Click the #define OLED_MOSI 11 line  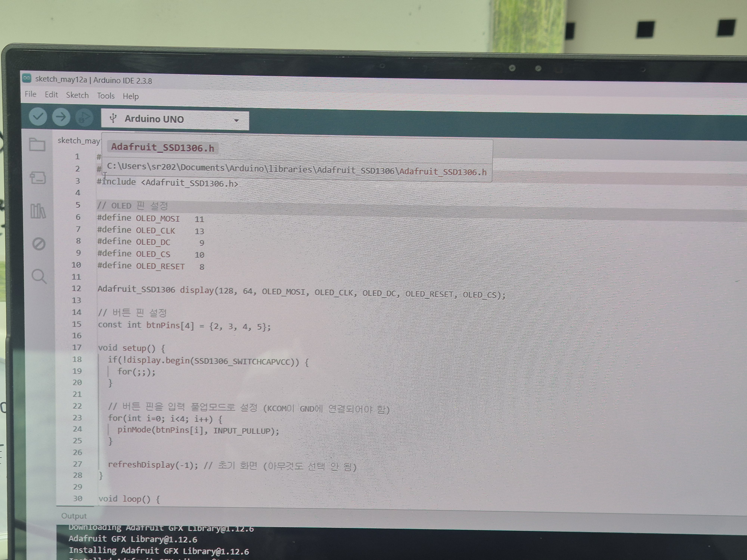coord(151,218)
